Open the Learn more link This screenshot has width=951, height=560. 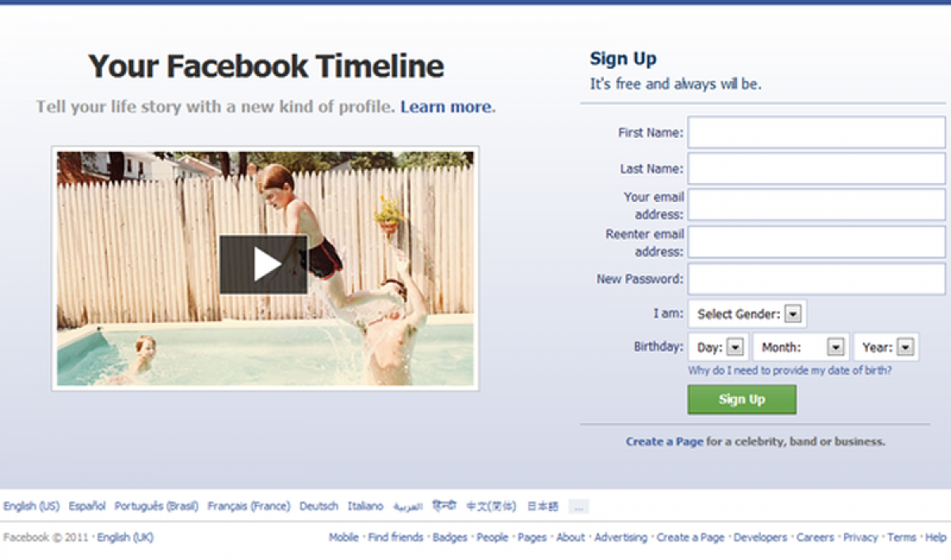[x=446, y=107]
